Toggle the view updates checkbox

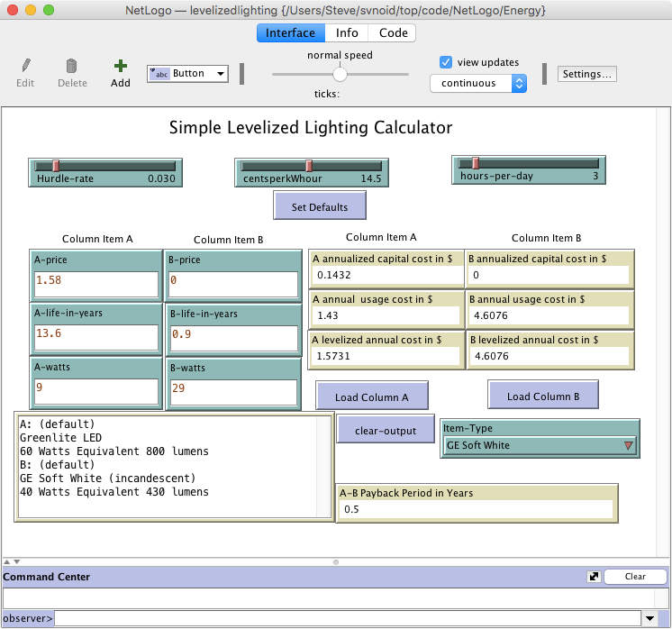[x=446, y=62]
